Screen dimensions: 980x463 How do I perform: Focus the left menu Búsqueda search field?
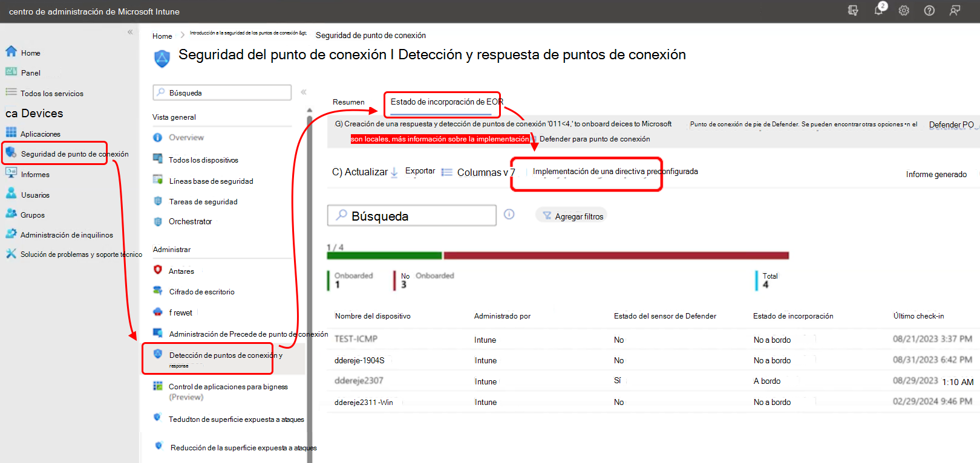222,92
